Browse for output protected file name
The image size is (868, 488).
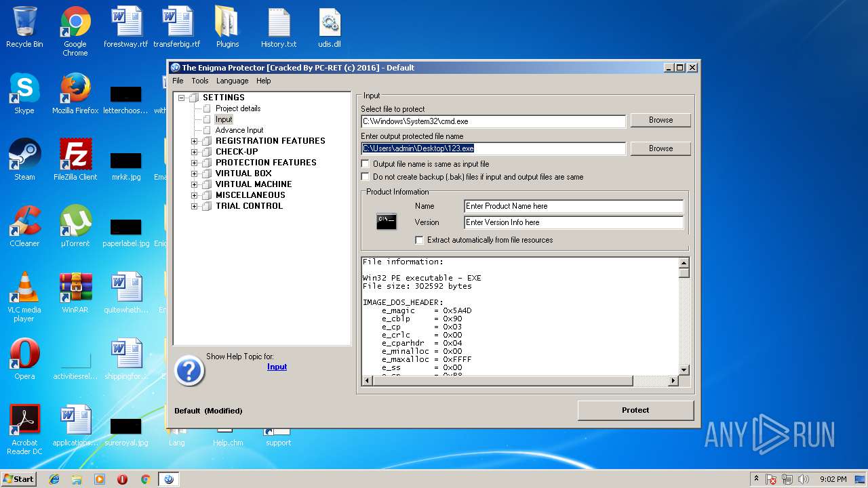tap(660, 148)
